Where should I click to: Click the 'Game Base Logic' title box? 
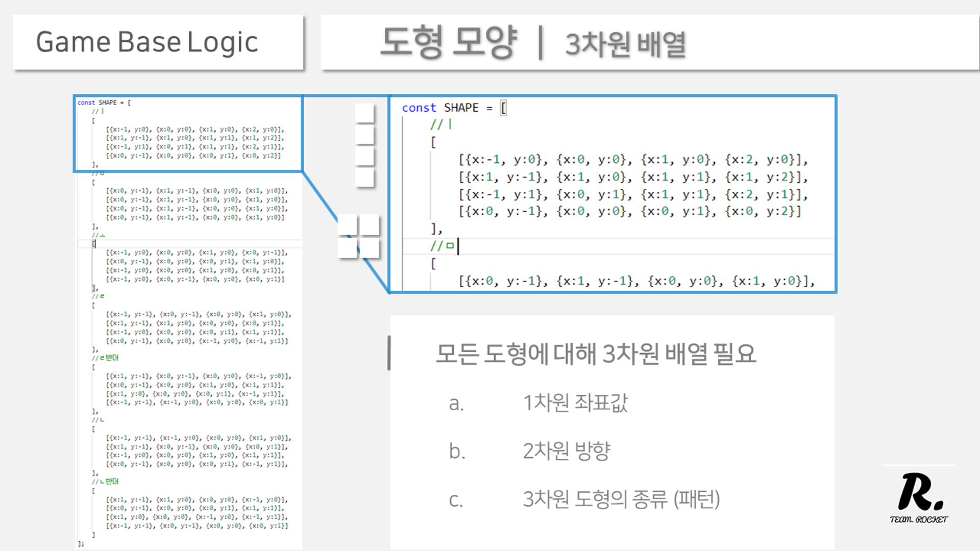pos(158,42)
